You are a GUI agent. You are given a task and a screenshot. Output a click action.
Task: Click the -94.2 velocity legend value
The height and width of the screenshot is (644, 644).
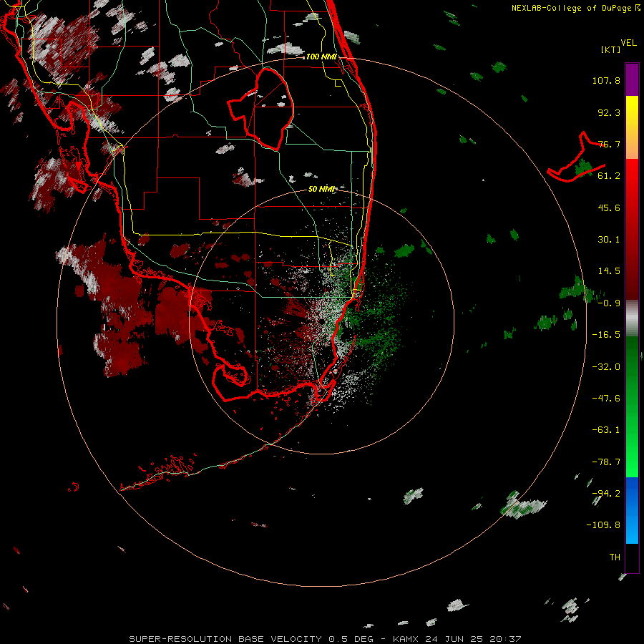(x=606, y=493)
